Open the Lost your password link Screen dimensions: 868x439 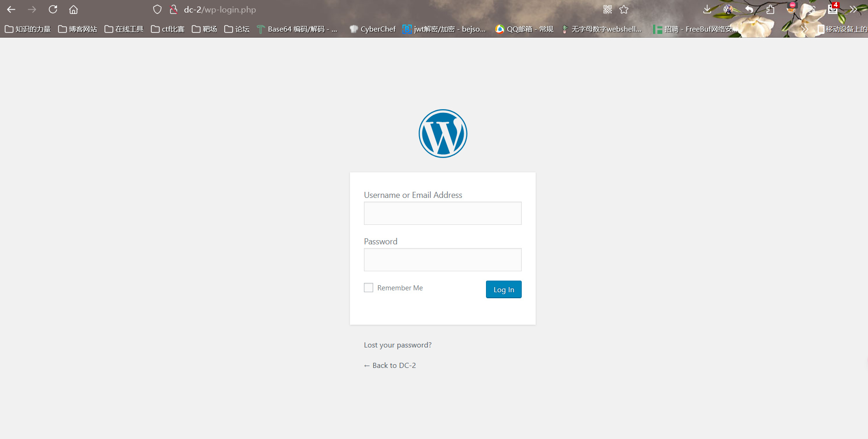398,345
